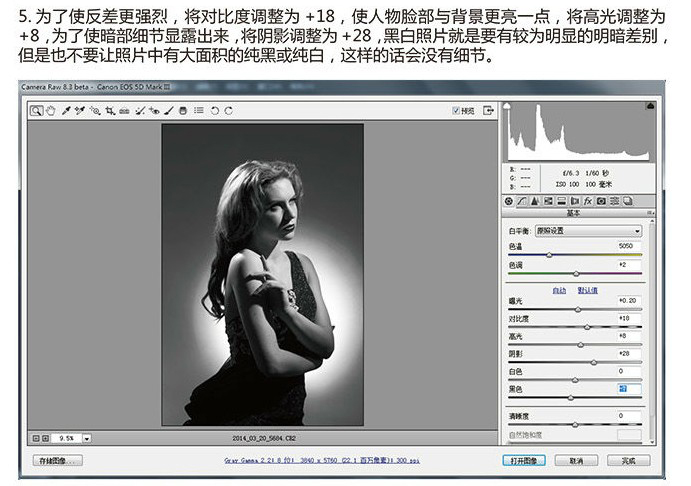The width and height of the screenshot is (691, 486).
Task: Toggle highlight clipping warning in histogram
Action: point(650,106)
